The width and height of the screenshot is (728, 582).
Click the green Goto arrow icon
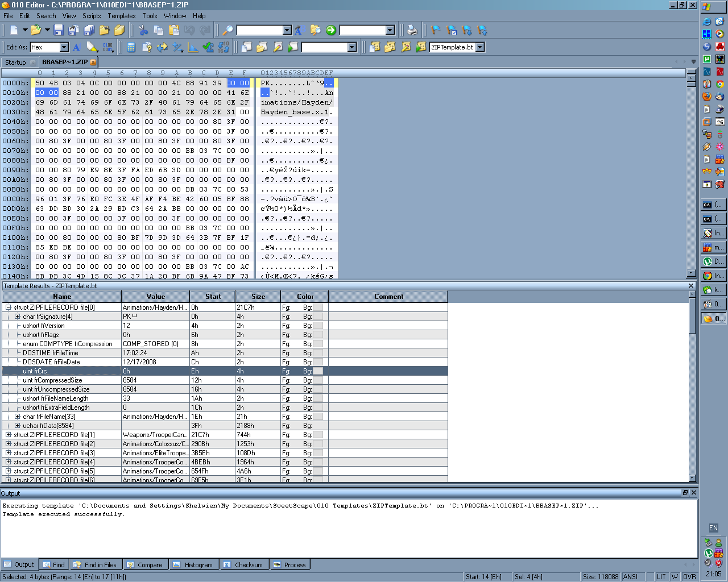point(331,30)
